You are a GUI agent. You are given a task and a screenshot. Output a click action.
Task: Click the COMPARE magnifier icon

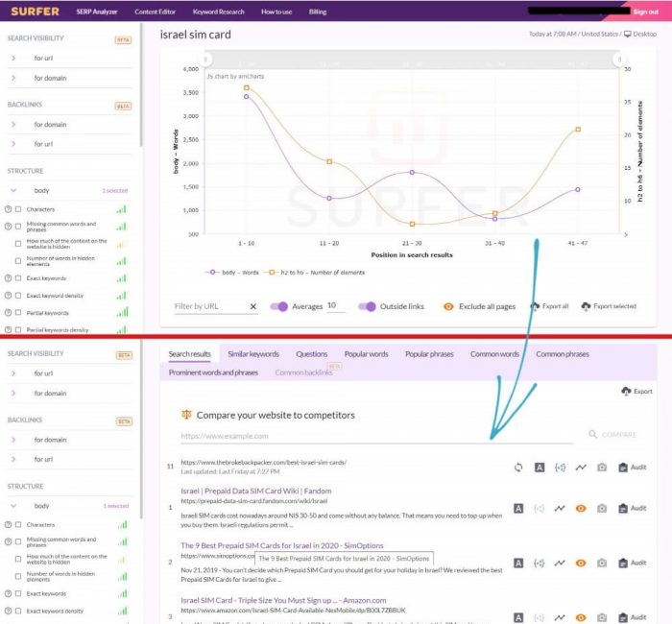pos(592,434)
